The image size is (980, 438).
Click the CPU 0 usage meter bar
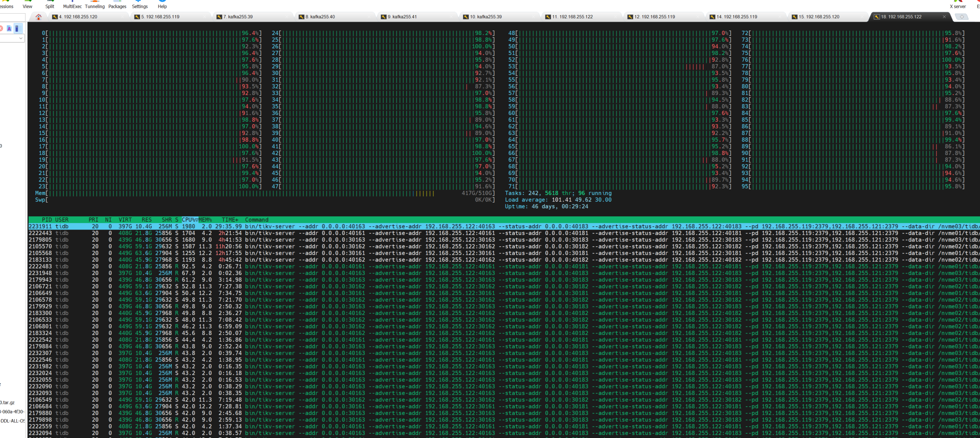pyautogui.click(x=152, y=33)
